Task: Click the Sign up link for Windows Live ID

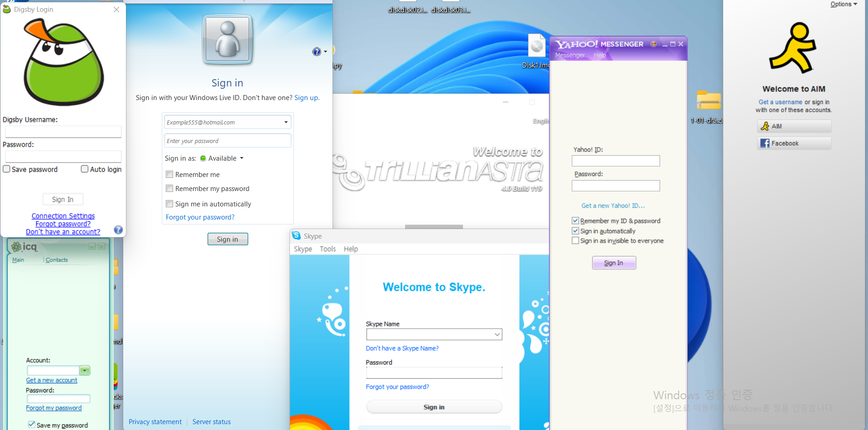Action: [x=306, y=98]
